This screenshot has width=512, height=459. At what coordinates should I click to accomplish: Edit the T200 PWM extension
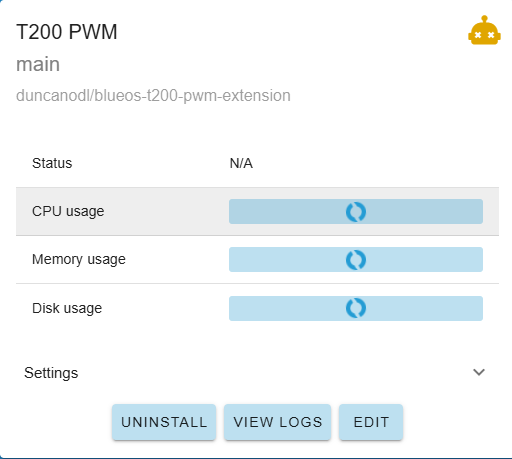click(371, 422)
